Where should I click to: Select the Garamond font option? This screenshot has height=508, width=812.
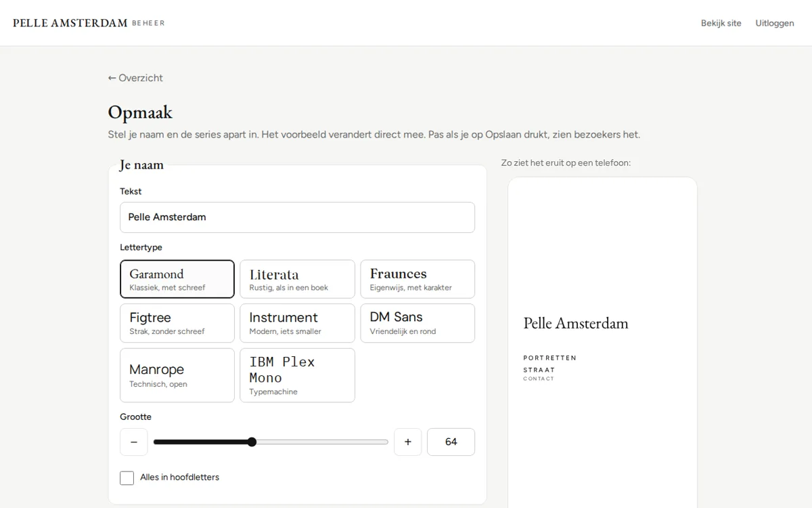coord(177,279)
